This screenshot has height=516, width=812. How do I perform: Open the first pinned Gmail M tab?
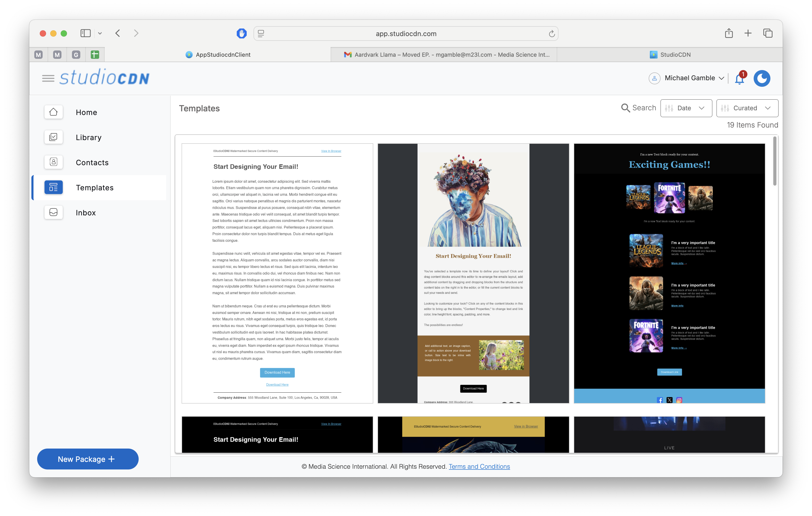tap(38, 55)
